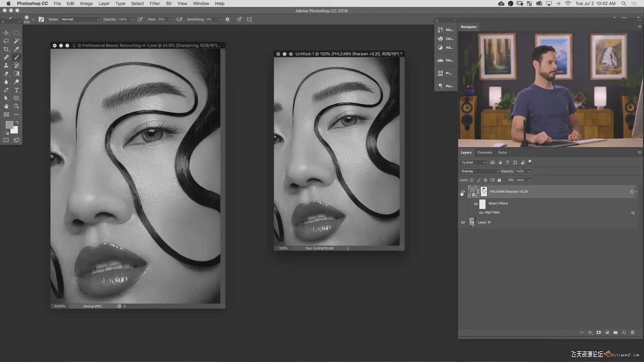This screenshot has height=362, width=644.
Task: Click the foreground color swatch
Action: point(9,125)
